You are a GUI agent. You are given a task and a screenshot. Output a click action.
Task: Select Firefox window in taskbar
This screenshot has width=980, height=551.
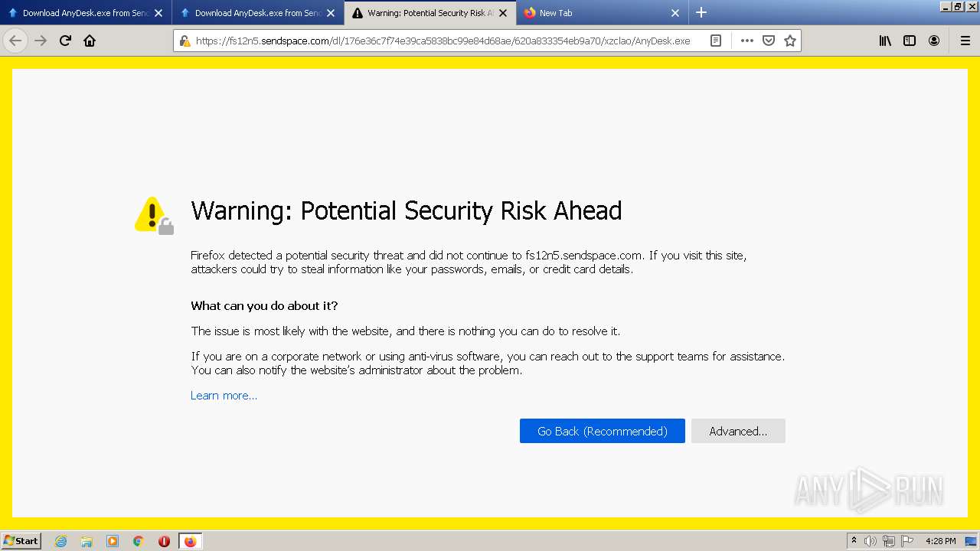[190, 541]
